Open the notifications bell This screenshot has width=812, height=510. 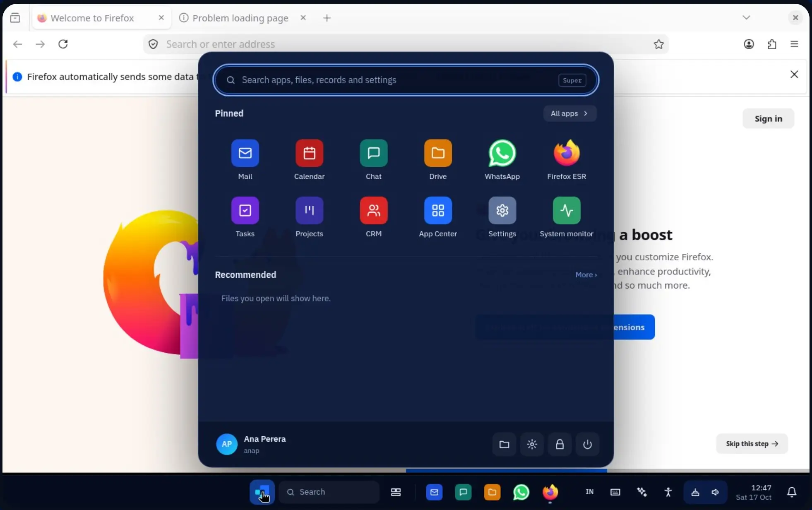click(791, 492)
